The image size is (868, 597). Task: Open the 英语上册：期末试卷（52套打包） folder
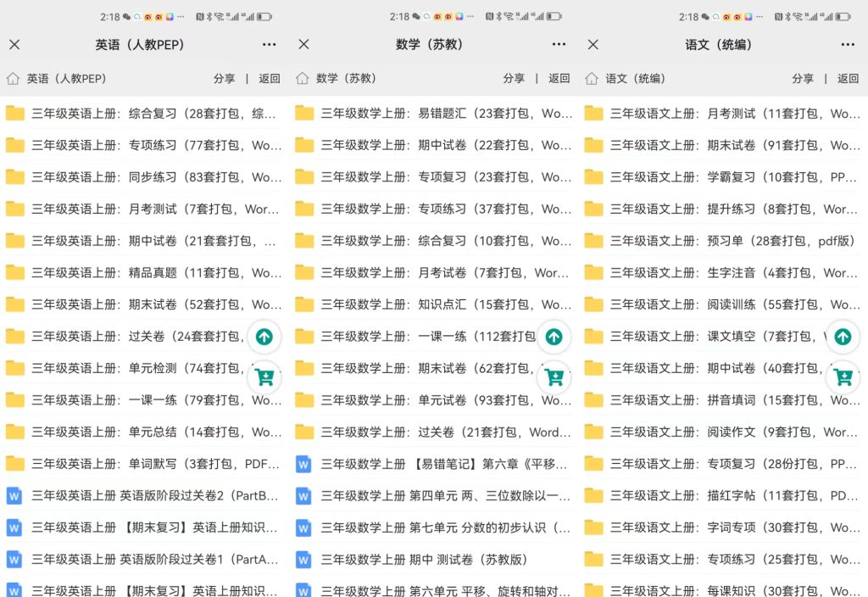[153, 304]
